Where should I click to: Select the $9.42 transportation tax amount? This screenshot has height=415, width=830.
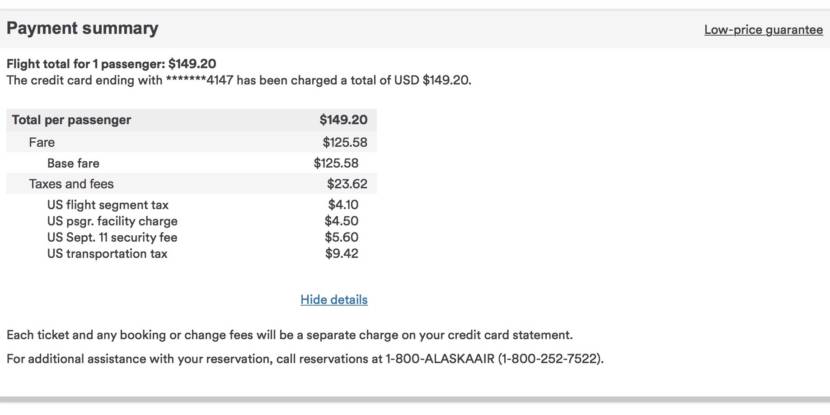pos(341,254)
